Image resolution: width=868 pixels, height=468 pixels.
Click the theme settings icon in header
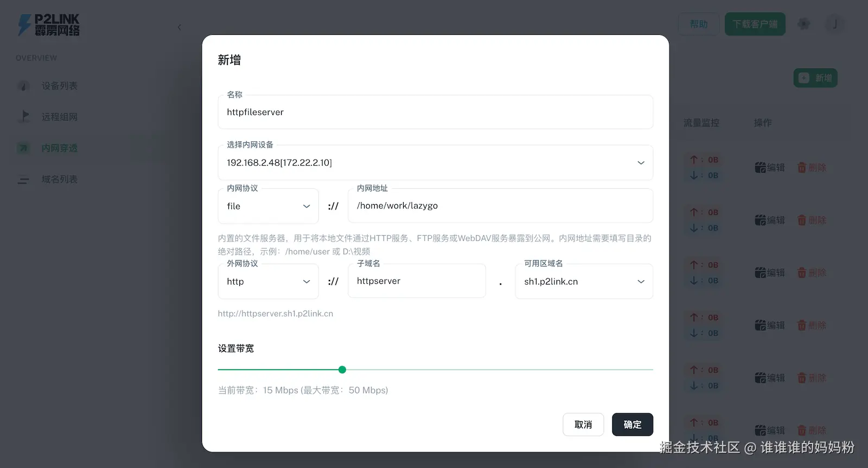804,24
